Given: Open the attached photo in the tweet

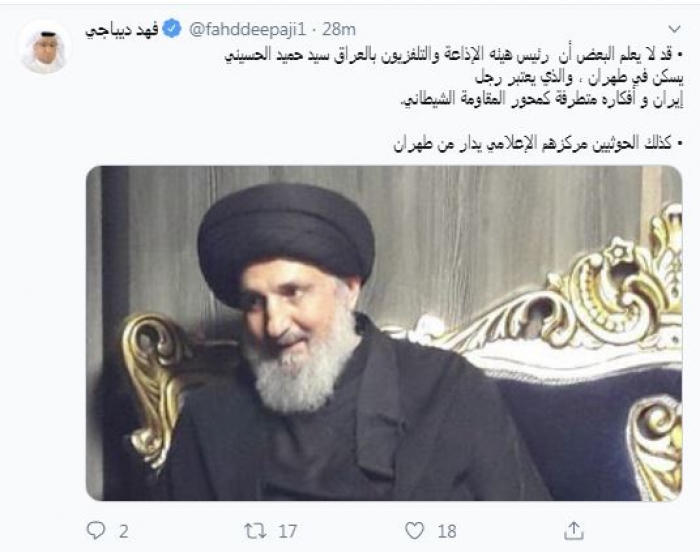Looking at the screenshot, I should (x=384, y=333).
